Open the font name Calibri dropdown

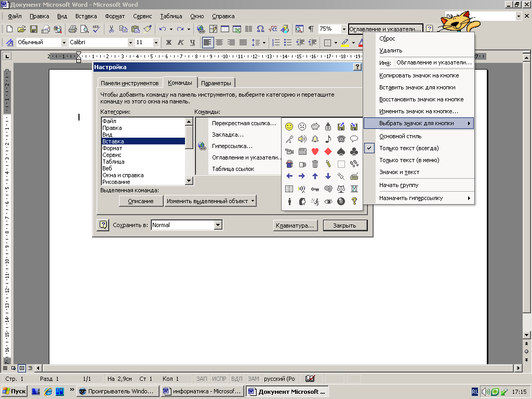pos(130,43)
